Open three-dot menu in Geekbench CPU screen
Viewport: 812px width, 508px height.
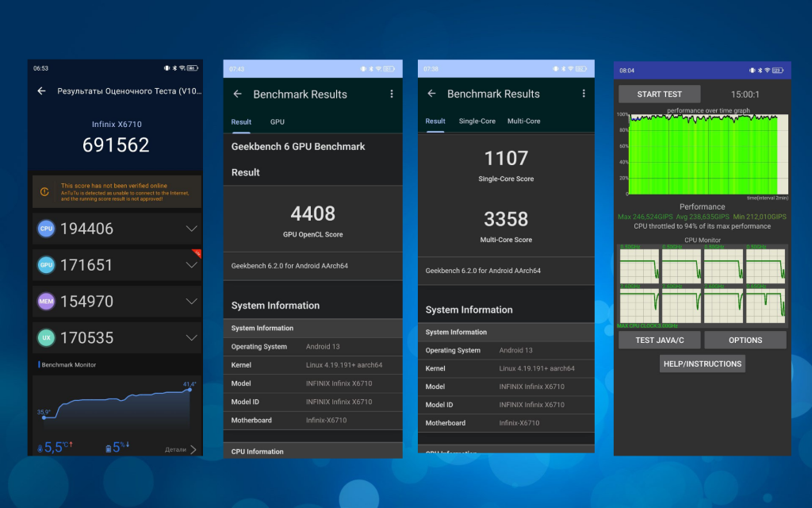click(x=583, y=94)
